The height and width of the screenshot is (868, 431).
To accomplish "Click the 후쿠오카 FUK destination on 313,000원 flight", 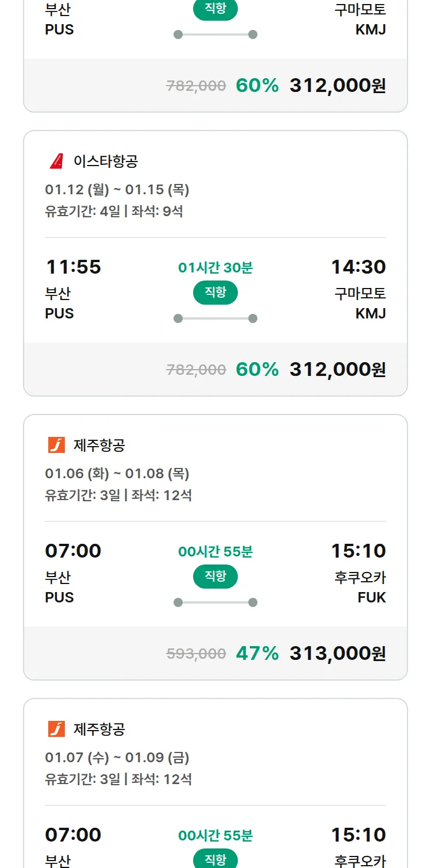I will (x=360, y=587).
